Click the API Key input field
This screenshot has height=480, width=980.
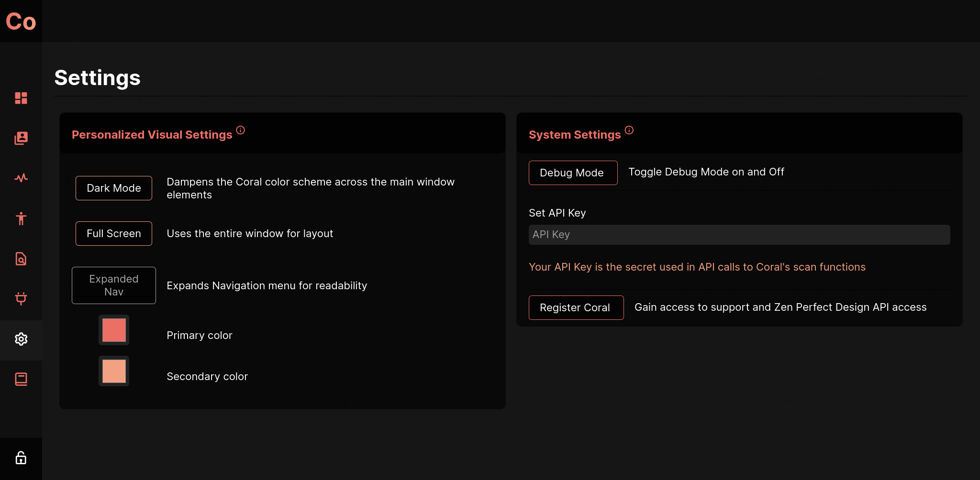tap(739, 235)
